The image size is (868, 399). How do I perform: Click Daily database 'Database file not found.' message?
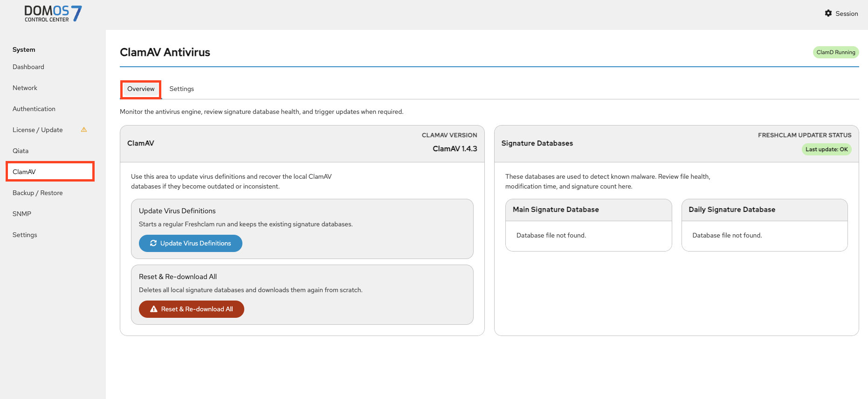tap(727, 235)
